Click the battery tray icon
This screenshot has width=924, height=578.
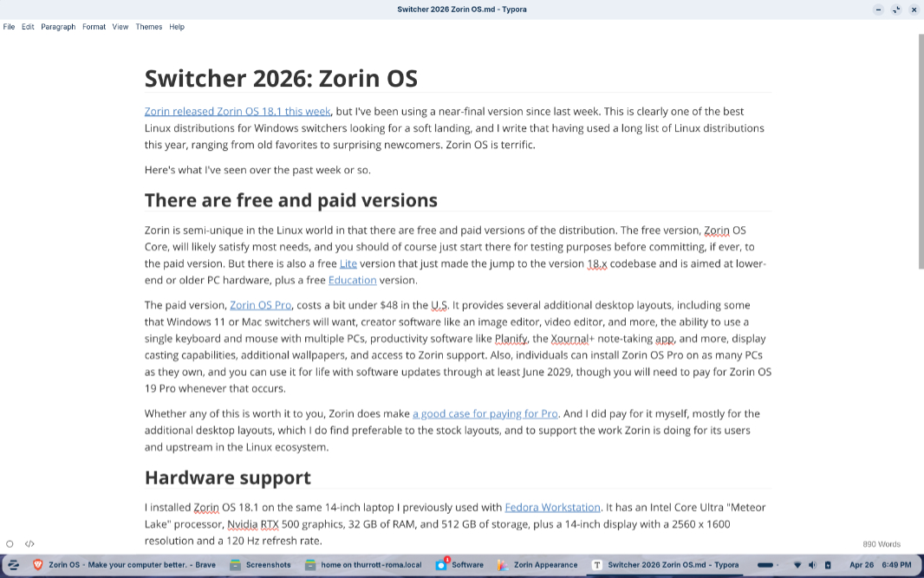pos(828,564)
